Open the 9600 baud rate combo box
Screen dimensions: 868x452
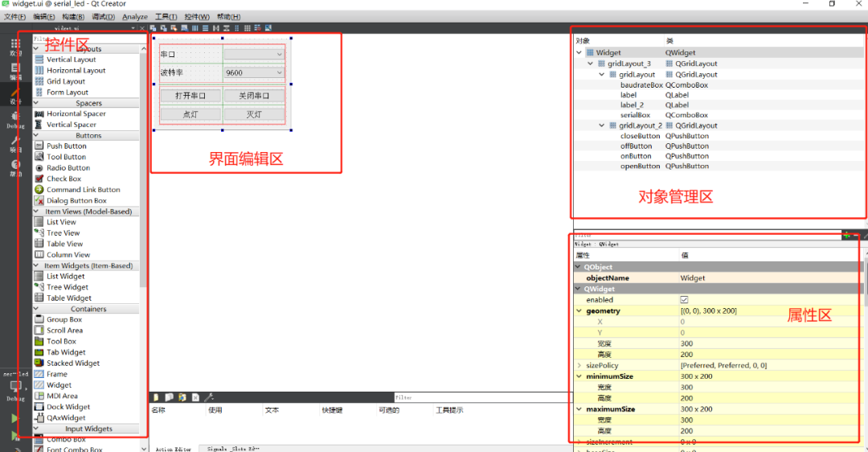click(x=254, y=72)
